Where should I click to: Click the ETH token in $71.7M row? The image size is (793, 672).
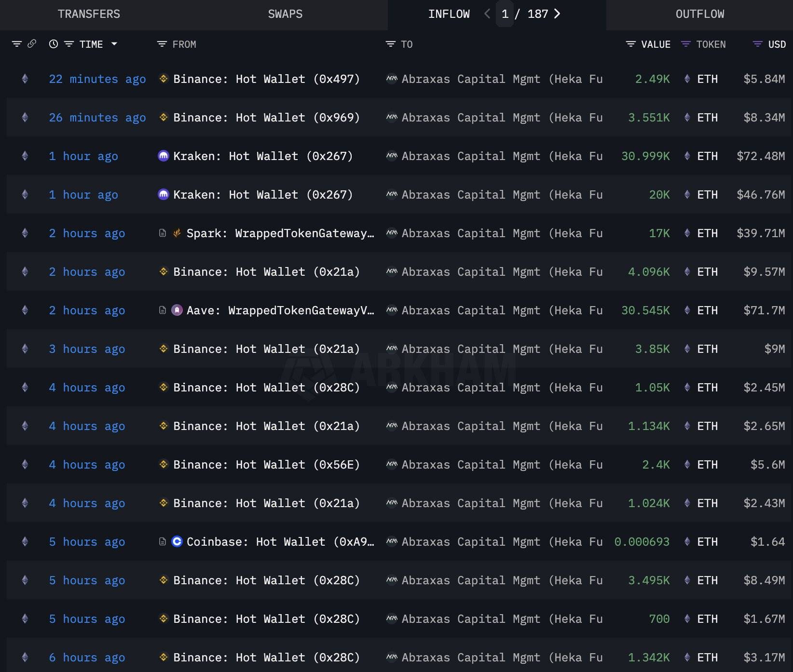[707, 310]
